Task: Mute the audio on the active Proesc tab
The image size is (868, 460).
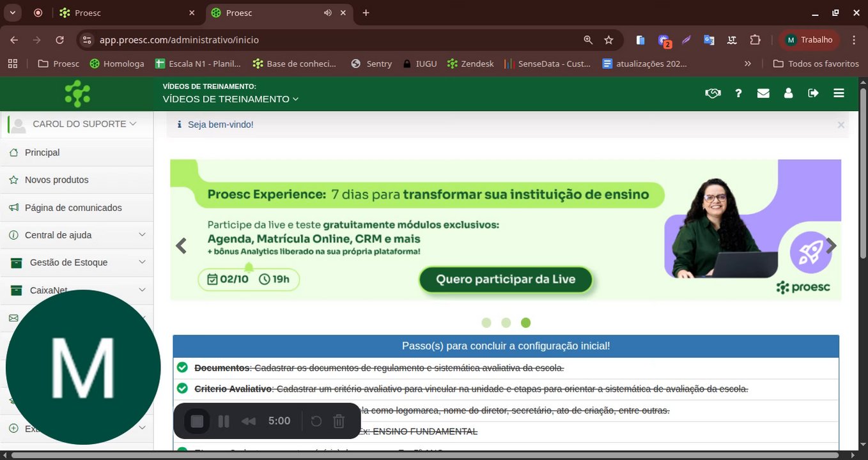Action: click(328, 13)
